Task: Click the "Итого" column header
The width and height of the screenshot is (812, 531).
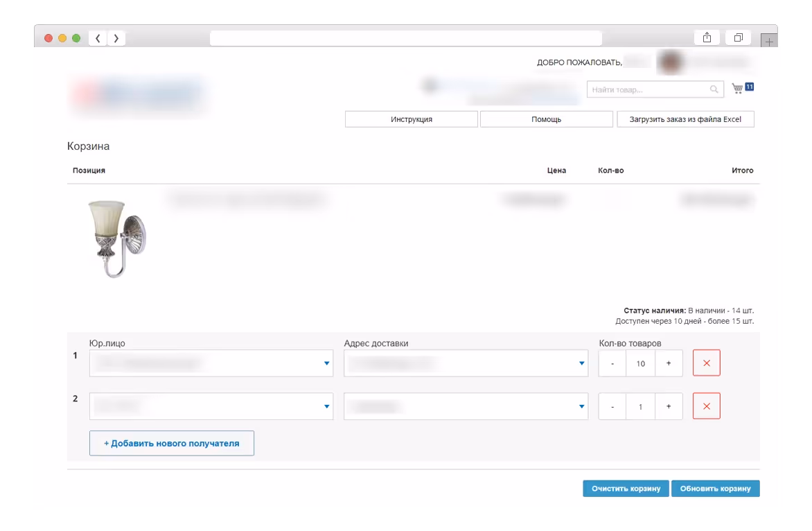Action: 742,171
